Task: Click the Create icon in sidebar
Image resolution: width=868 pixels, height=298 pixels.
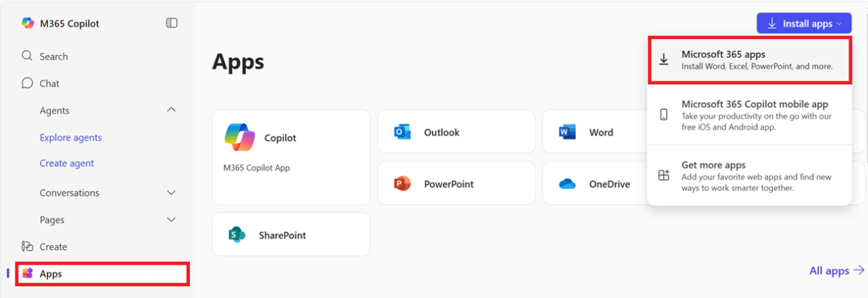Action: pyautogui.click(x=27, y=246)
